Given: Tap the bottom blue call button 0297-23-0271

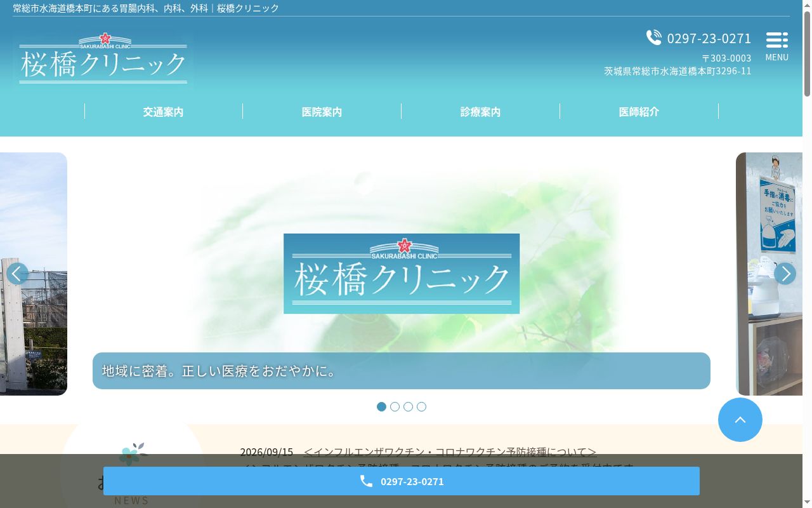Looking at the screenshot, I should [402, 481].
